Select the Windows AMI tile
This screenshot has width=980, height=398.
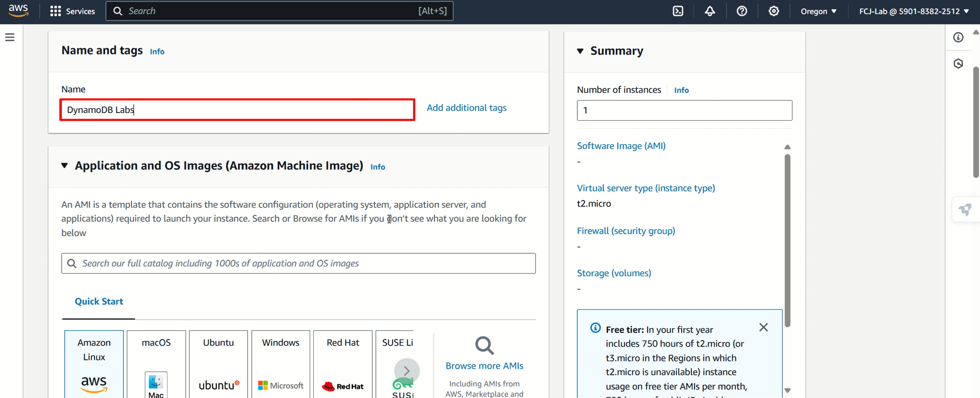coord(280,365)
